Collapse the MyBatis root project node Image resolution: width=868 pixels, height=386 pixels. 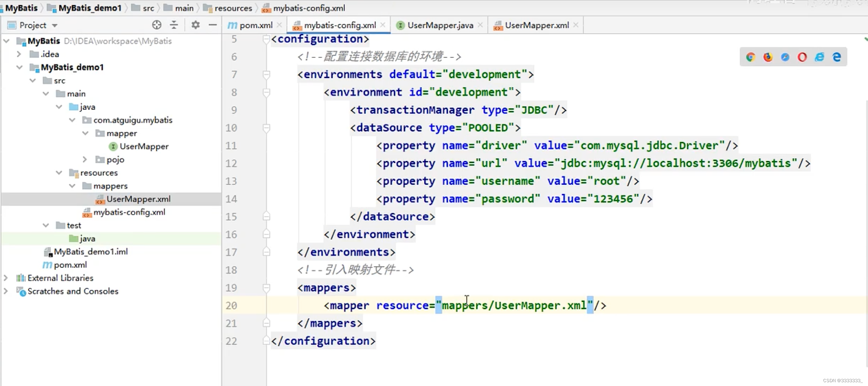pyautogui.click(x=6, y=41)
